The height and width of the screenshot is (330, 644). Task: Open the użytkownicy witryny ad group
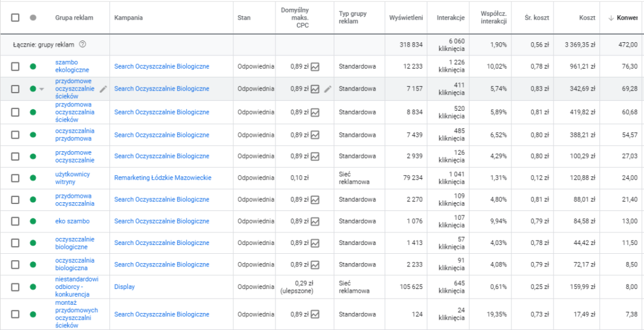pyautogui.click(x=73, y=178)
